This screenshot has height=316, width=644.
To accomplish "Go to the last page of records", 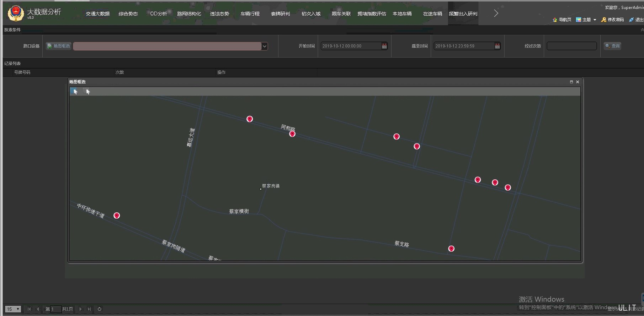I will pos(89,309).
